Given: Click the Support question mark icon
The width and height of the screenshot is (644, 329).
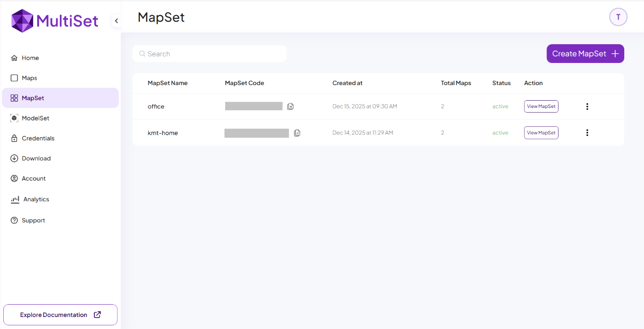Looking at the screenshot, I should tap(14, 221).
